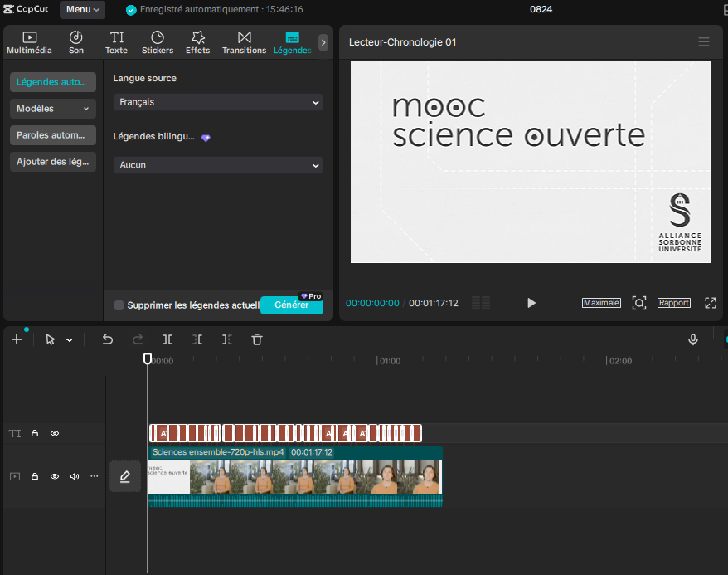The height and width of the screenshot is (575, 728).
Task: Hide the main video track
Action: point(55,476)
